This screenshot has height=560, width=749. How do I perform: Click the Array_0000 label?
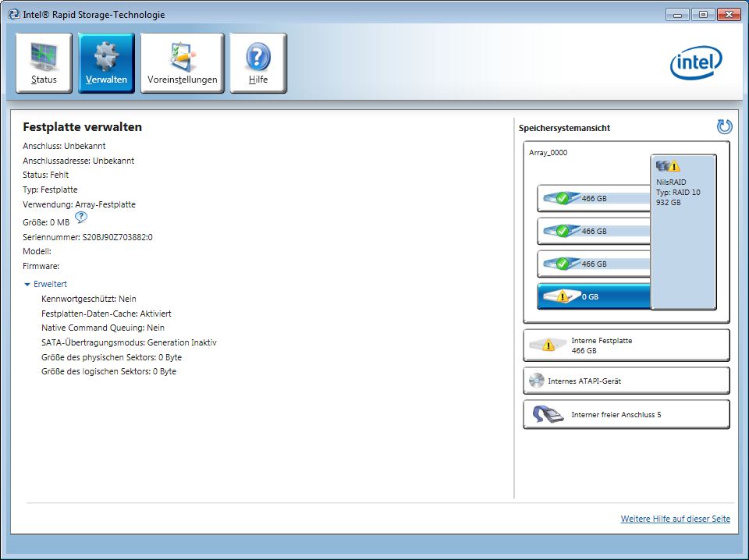tap(548, 153)
